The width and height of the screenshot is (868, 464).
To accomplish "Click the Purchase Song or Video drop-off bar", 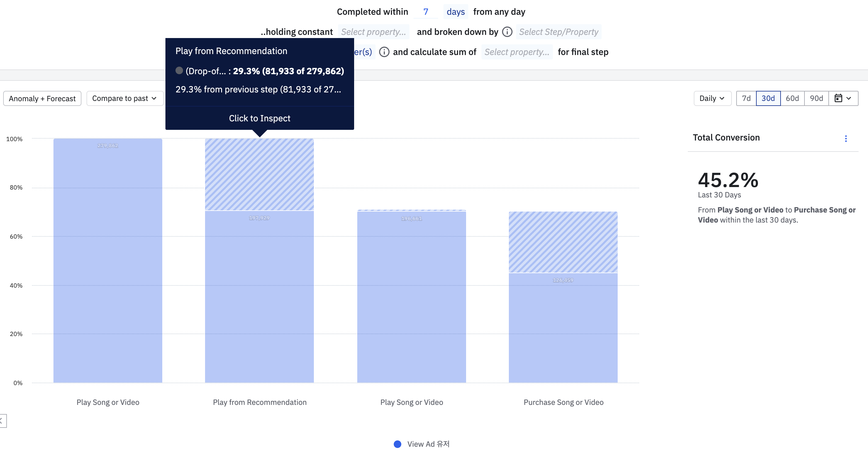I will 563,242.
